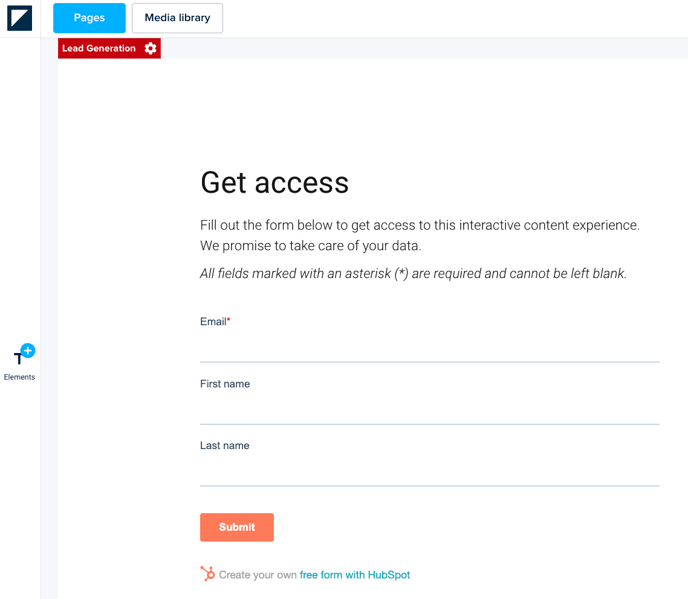This screenshot has width=688, height=599.
Task: Click the HubSpot sprocket logo
Action: click(x=207, y=574)
